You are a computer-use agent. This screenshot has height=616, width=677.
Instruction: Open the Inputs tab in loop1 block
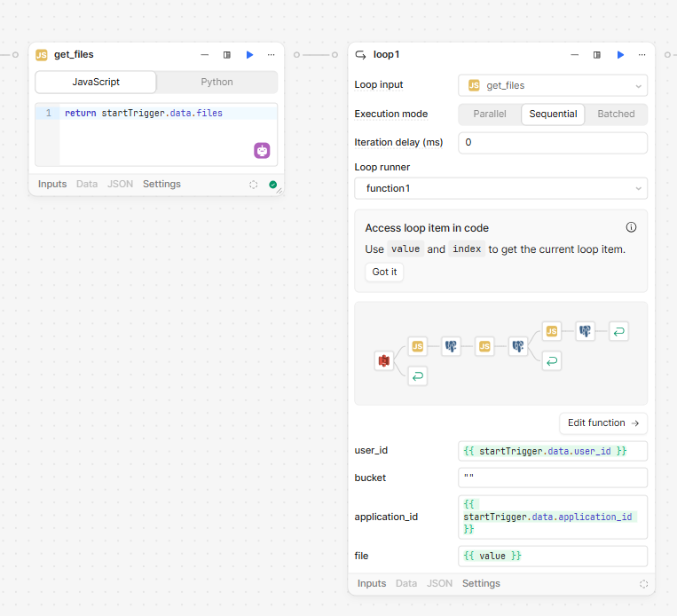371,583
